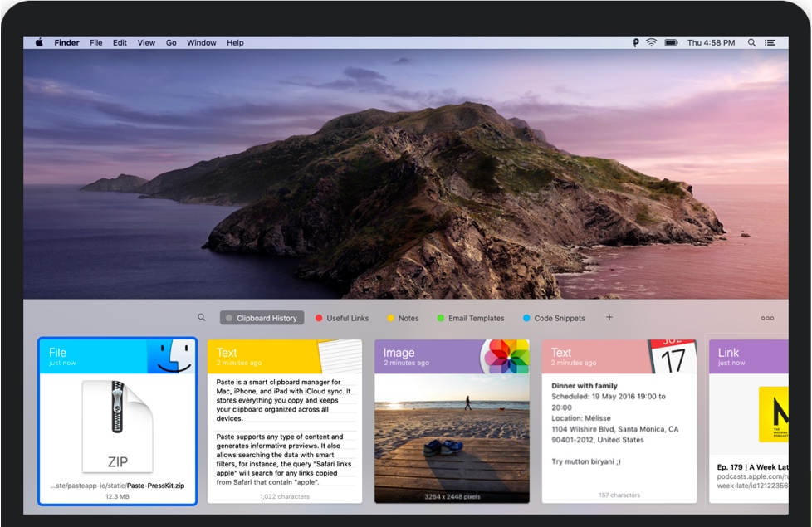The image size is (812, 527).
Task: Select the Paste-PressKit.zip file card
Action: click(x=117, y=422)
